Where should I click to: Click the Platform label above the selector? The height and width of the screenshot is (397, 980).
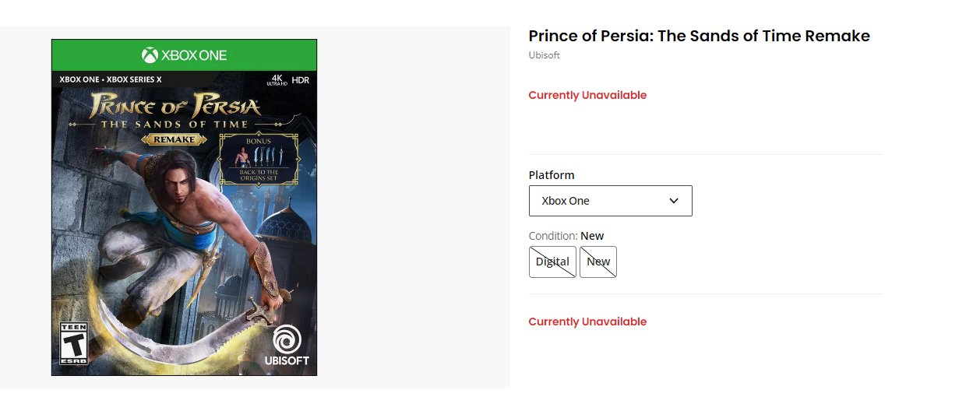coord(552,175)
